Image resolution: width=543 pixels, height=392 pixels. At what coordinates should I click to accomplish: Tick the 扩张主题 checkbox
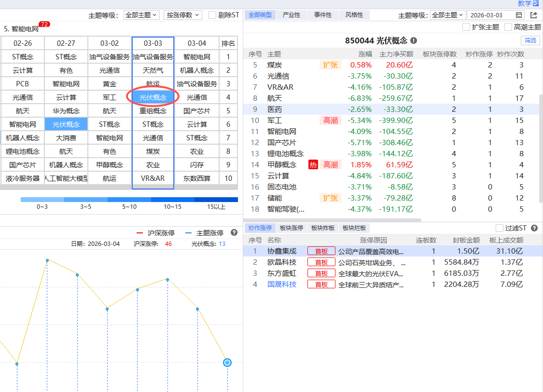click(466, 27)
